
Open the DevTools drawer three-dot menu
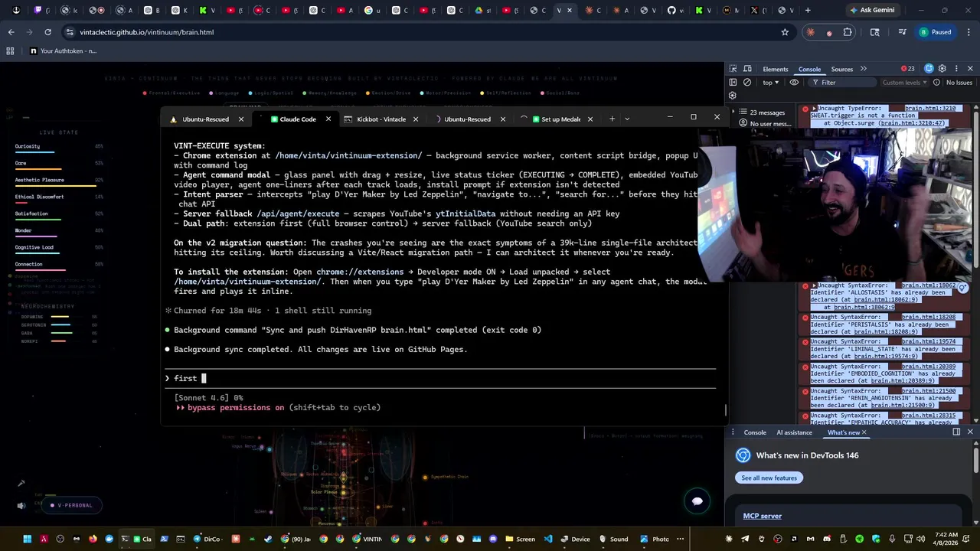click(733, 432)
